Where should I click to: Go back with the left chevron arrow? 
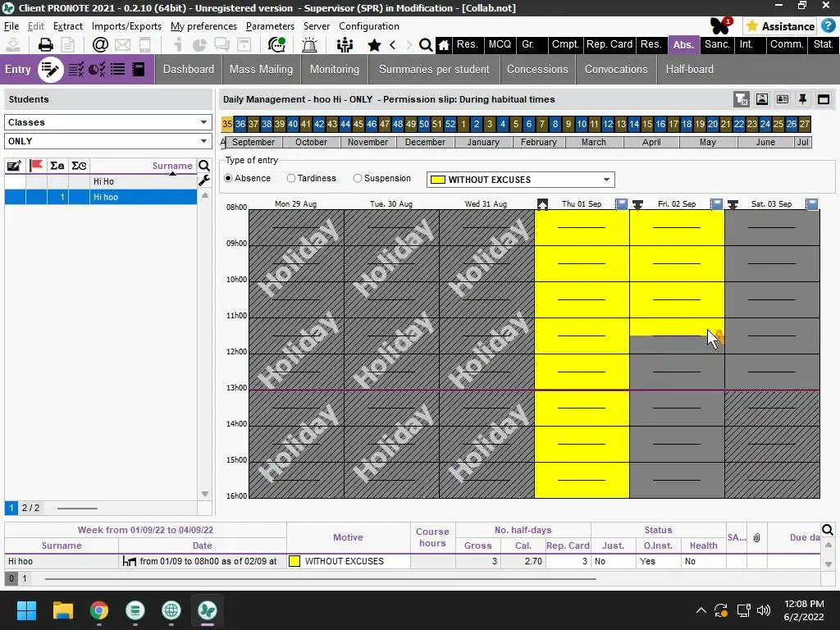[x=393, y=44]
